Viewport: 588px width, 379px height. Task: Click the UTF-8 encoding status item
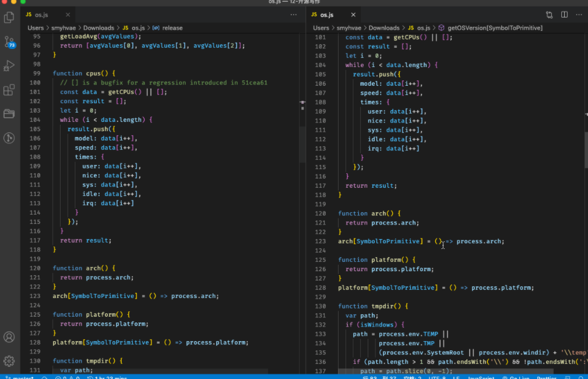point(437,377)
